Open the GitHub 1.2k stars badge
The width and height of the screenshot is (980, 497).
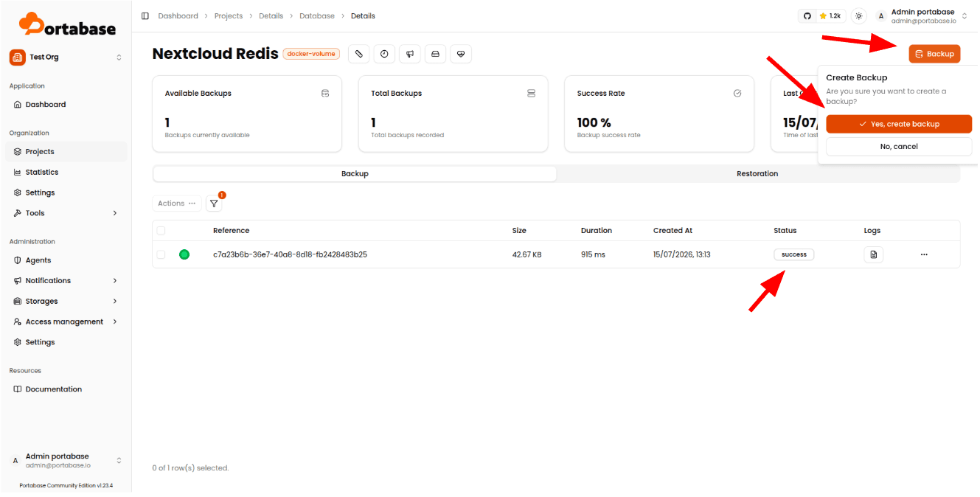(821, 15)
